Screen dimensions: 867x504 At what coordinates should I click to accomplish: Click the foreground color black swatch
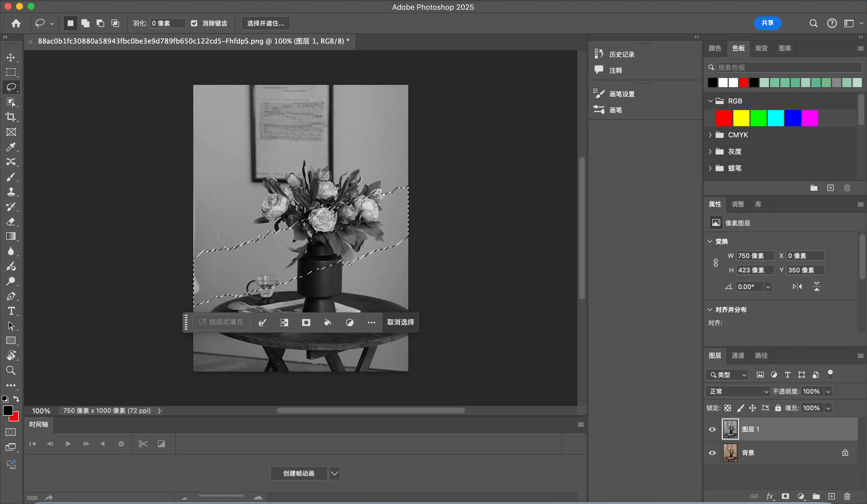point(7,410)
